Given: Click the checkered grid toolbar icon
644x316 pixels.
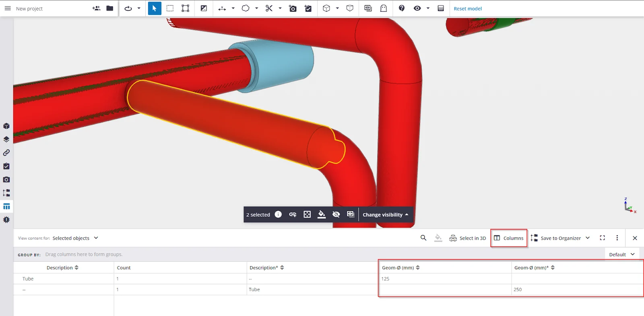Looking at the screenshot, I should (441, 8).
